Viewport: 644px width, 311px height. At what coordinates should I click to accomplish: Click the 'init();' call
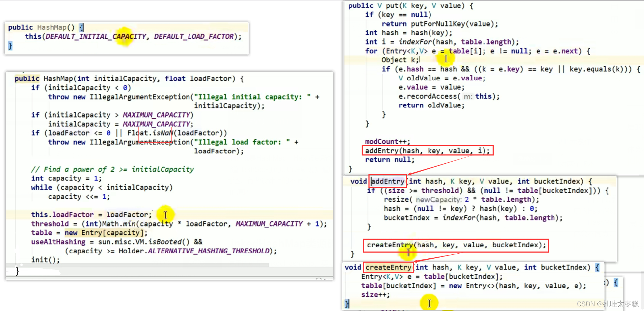(46, 260)
